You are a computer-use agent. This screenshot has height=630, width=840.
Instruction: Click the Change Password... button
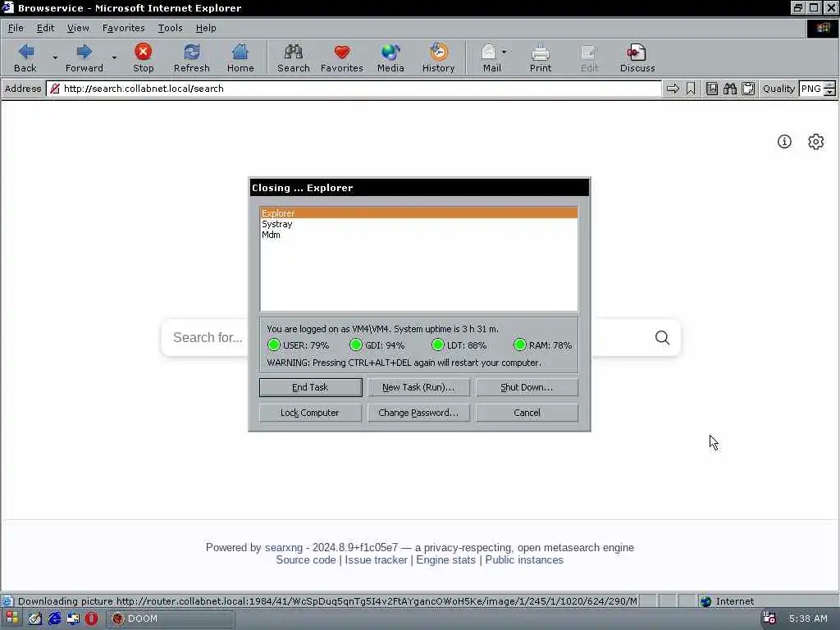pos(418,413)
